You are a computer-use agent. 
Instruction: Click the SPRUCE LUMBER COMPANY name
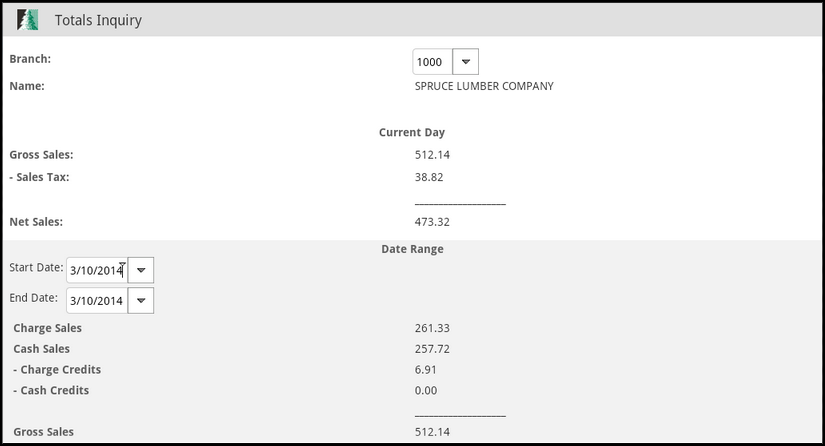pyautogui.click(x=484, y=86)
